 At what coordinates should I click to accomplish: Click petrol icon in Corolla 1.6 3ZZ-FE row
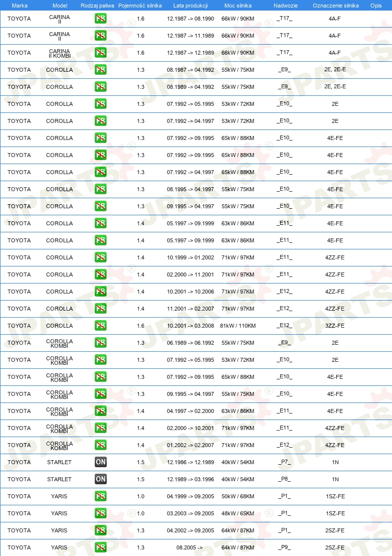point(101,326)
